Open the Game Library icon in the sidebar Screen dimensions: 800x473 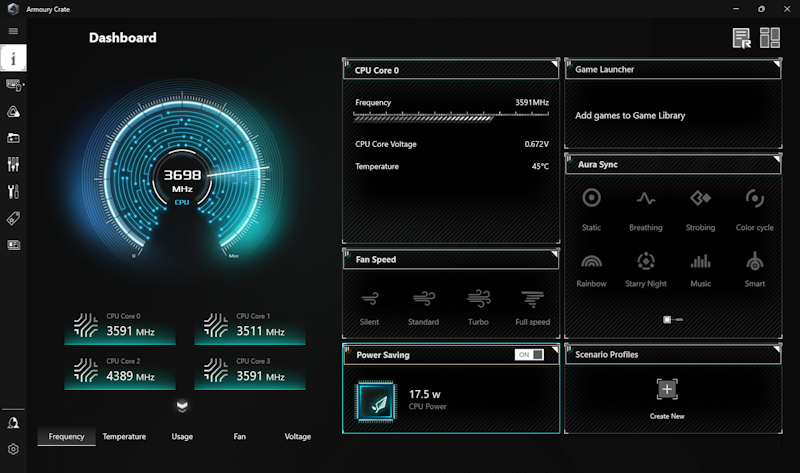(x=13, y=138)
